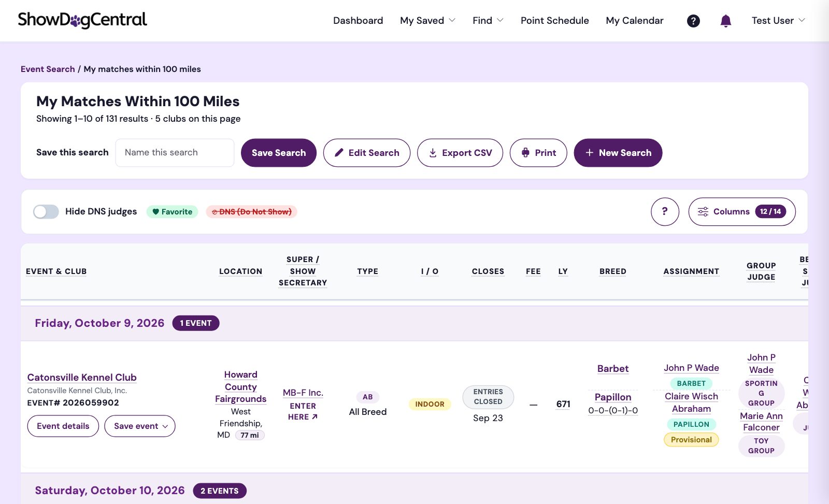Go to Dashboard
This screenshot has width=829, height=504.
(x=358, y=21)
